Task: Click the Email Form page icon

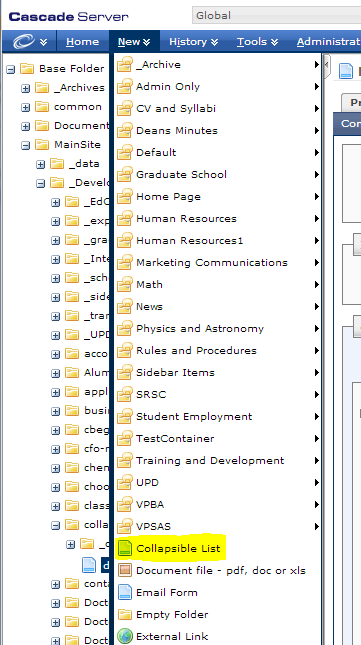Action: click(x=124, y=592)
